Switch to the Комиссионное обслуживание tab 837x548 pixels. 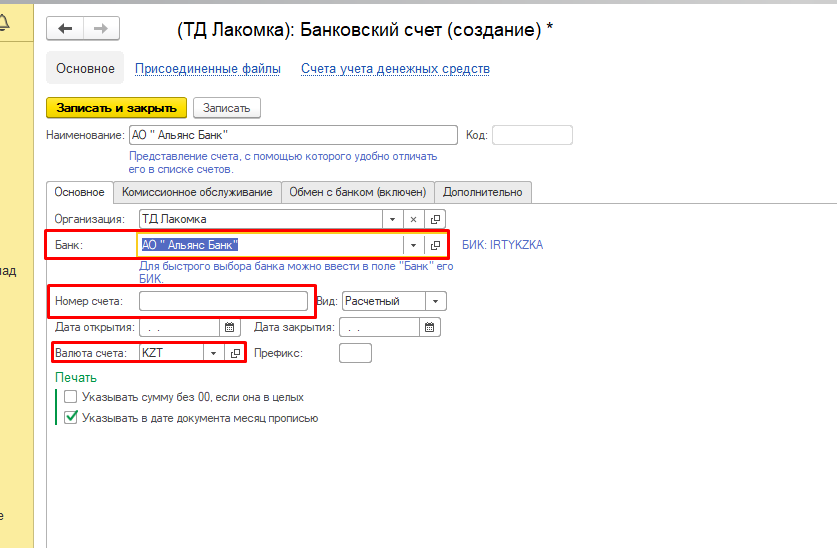[x=197, y=192]
